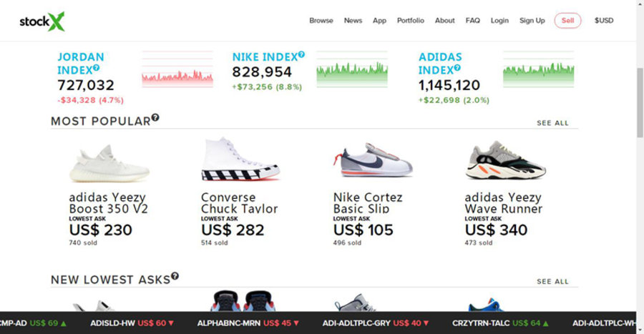
Task: Open the FAQ page
Action: [472, 21]
